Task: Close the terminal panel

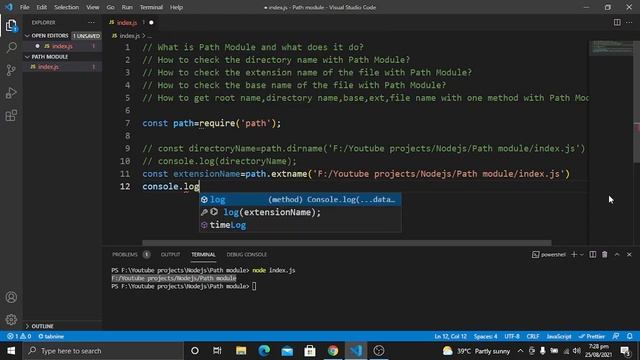Action: (x=629, y=254)
